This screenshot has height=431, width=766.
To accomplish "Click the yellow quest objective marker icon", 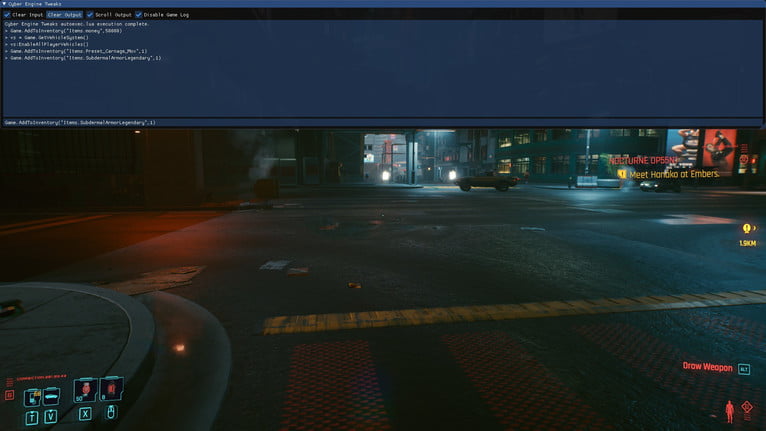I will coord(621,174).
